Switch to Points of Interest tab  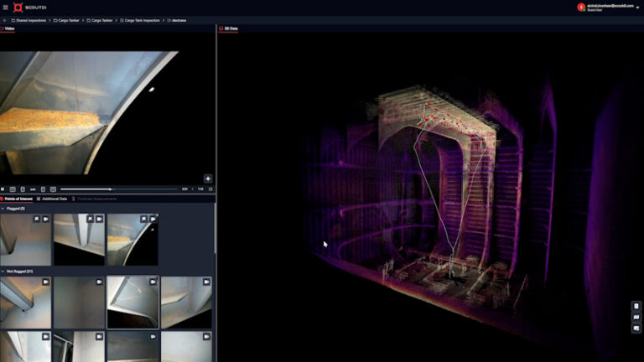[17, 199]
